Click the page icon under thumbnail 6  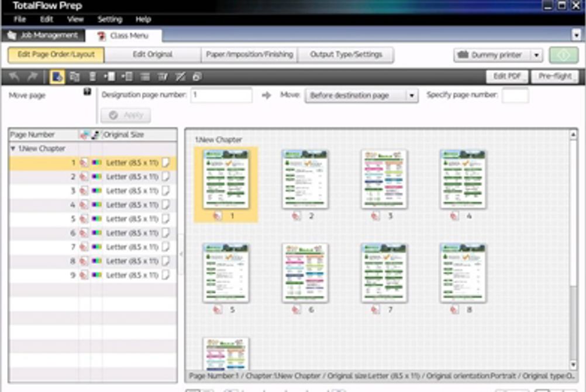(297, 310)
